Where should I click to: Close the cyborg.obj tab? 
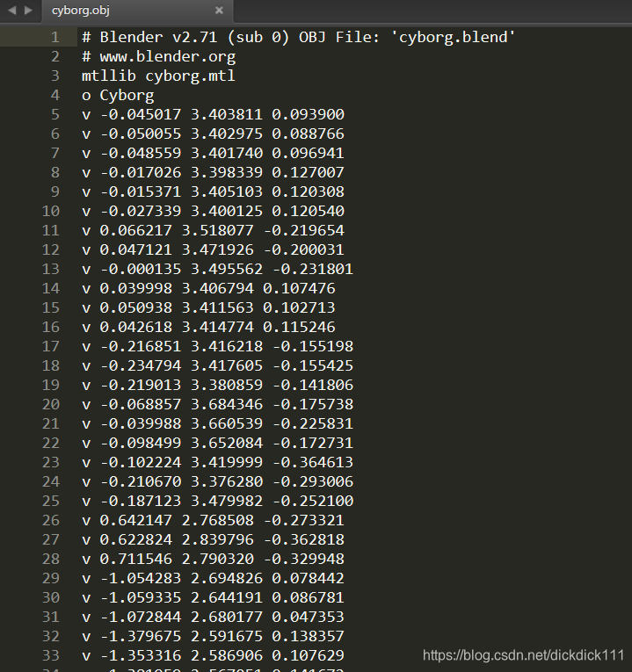point(219,10)
